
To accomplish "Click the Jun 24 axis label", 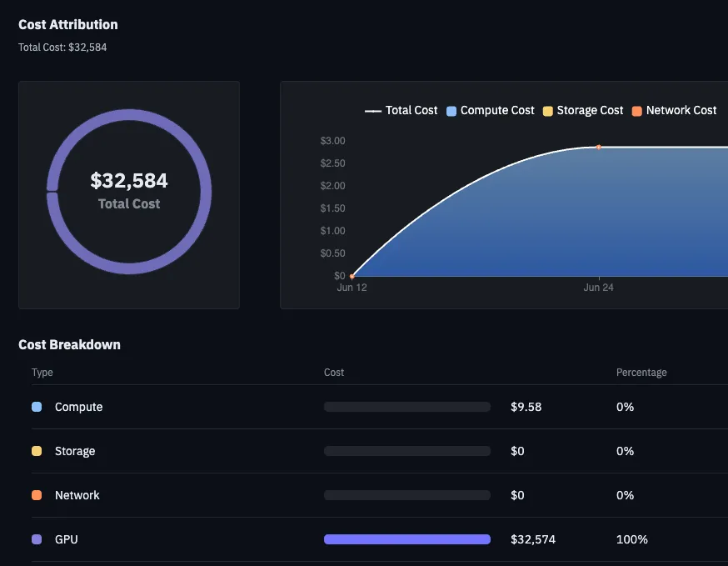I will coord(598,288).
